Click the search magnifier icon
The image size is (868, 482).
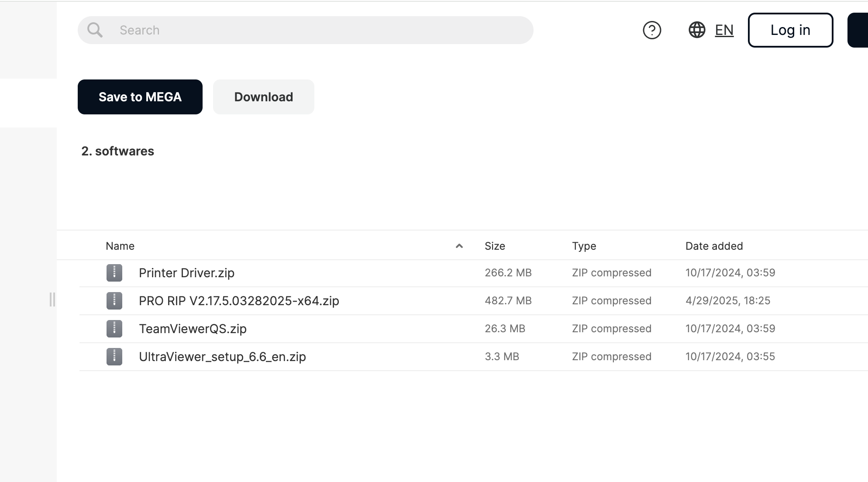(95, 30)
